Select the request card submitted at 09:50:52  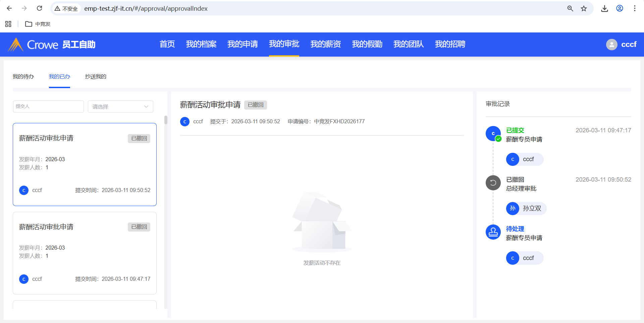(x=85, y=165)
